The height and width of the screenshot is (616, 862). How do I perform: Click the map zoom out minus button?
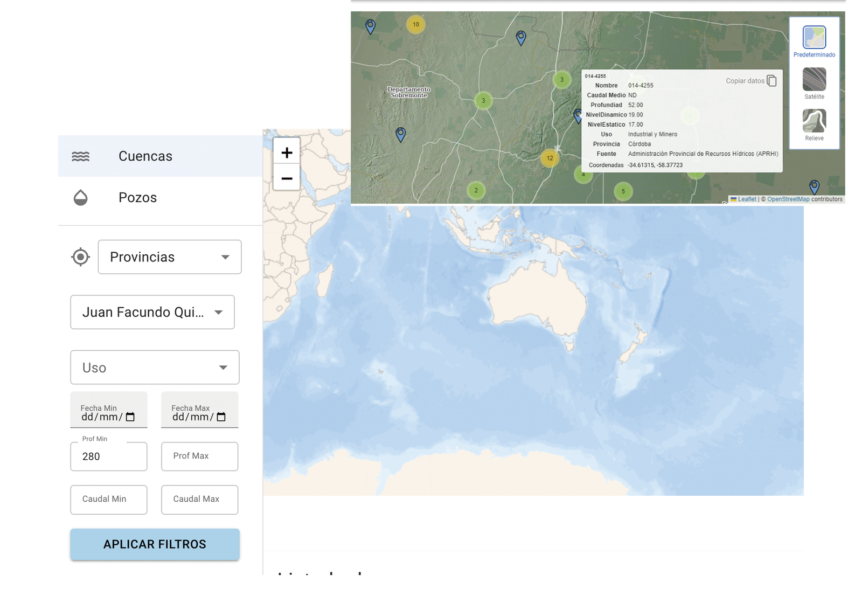[x=287, y=178]
